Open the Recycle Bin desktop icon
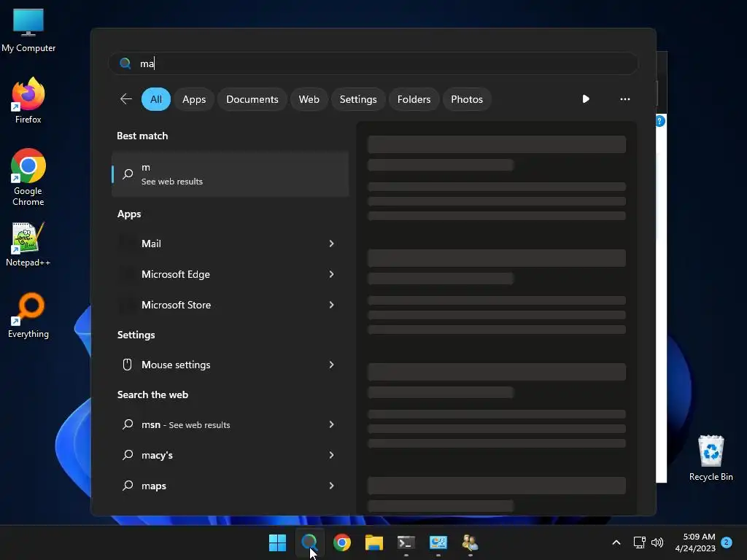This screenshot has width=747, height=560. tap(711, 458)
